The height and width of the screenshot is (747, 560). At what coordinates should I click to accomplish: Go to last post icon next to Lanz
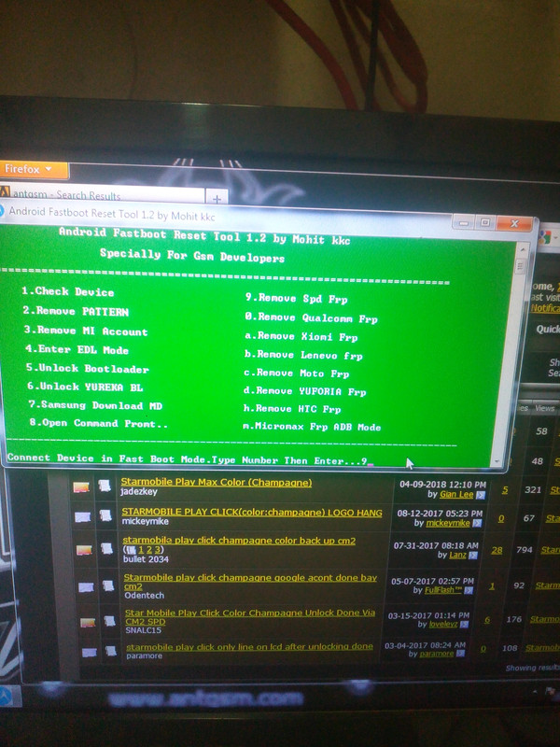pos(473,556)
